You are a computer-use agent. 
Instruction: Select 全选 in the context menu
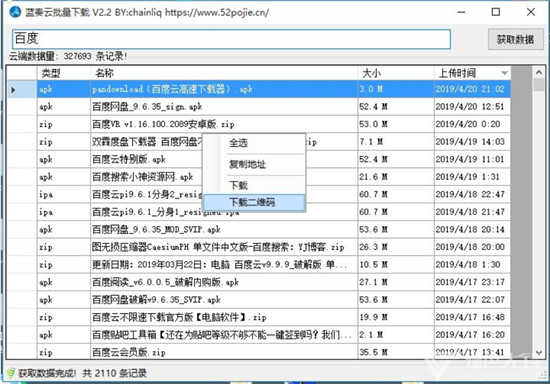pos(239,143)
